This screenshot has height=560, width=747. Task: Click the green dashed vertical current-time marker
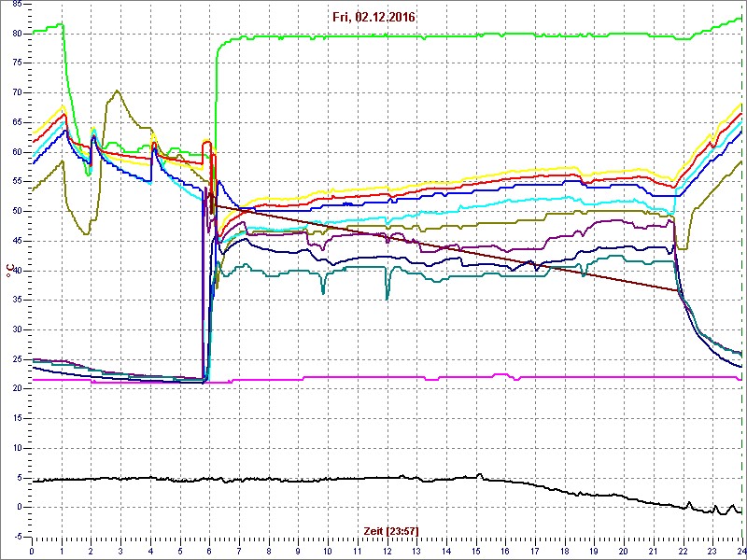[x=741, y=280]
